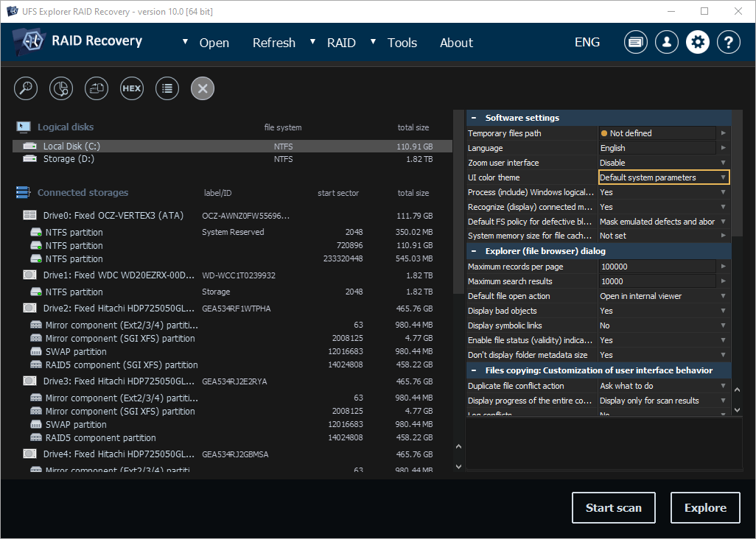This screenshot has width=756, height=539.
Task: Click the About menu item
Action: click(x=456, y=43)
